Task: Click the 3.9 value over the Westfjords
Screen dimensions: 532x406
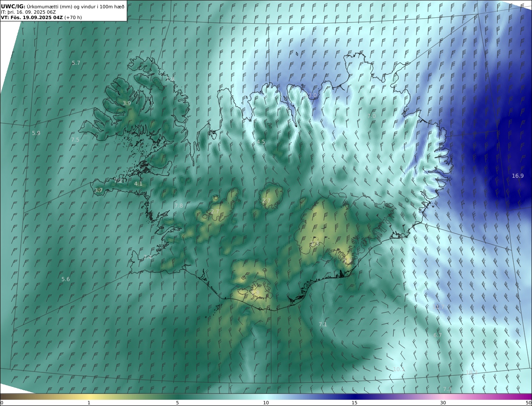Action: [x=127, y=103]
